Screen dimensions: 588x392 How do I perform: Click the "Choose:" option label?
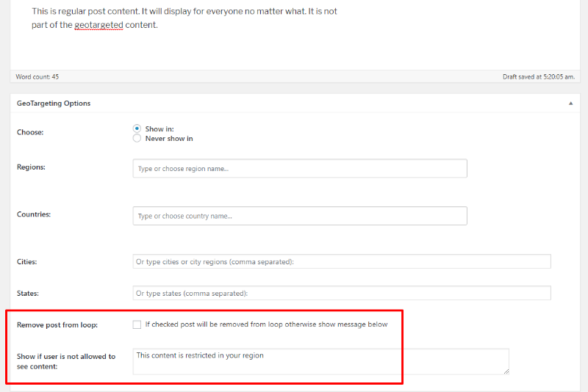[29, 132]
